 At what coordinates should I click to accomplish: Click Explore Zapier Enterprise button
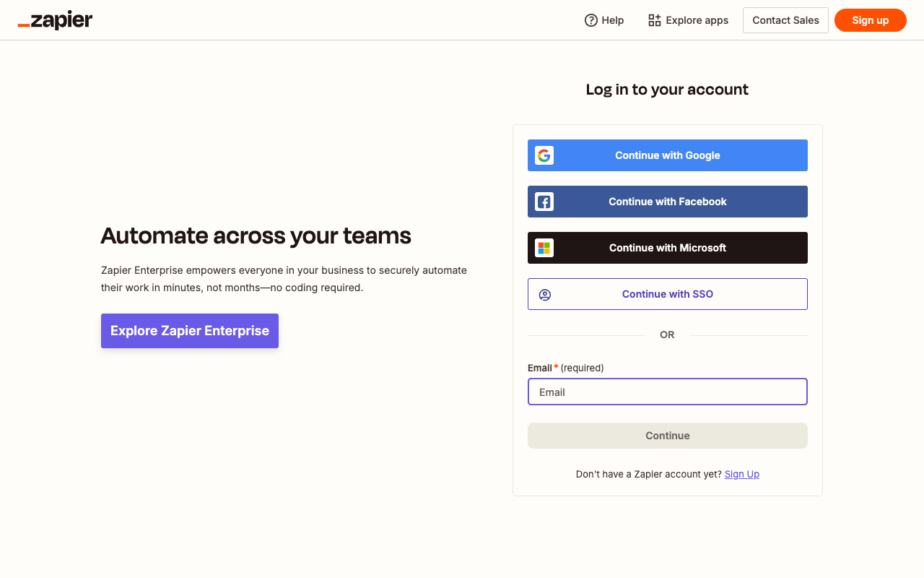pos(190,331)
